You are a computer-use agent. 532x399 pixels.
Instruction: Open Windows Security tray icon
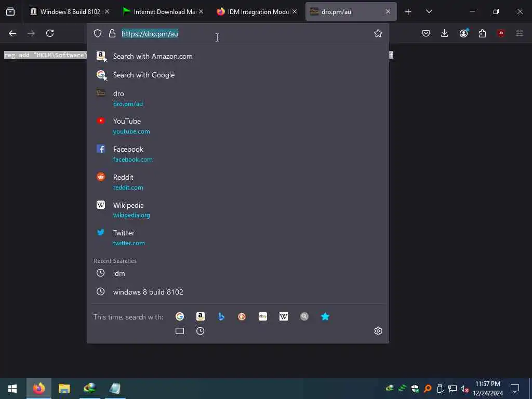click(x=415, y=389)
